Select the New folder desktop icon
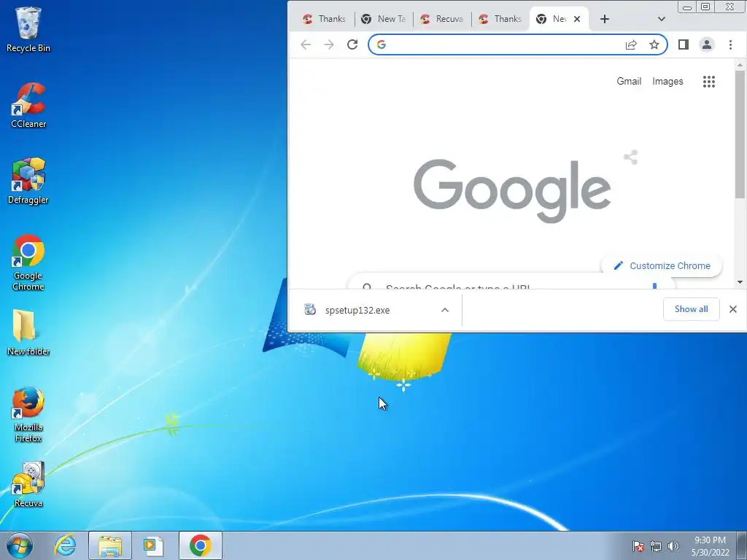This screenshot has width=747, height=560. coord(28,332)
